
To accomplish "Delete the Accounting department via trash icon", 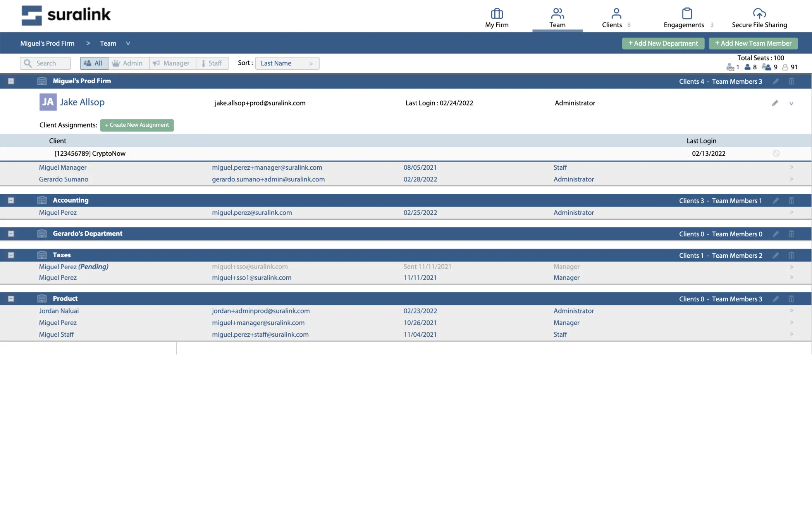I will pyautogui.click(x=791, y=201).
